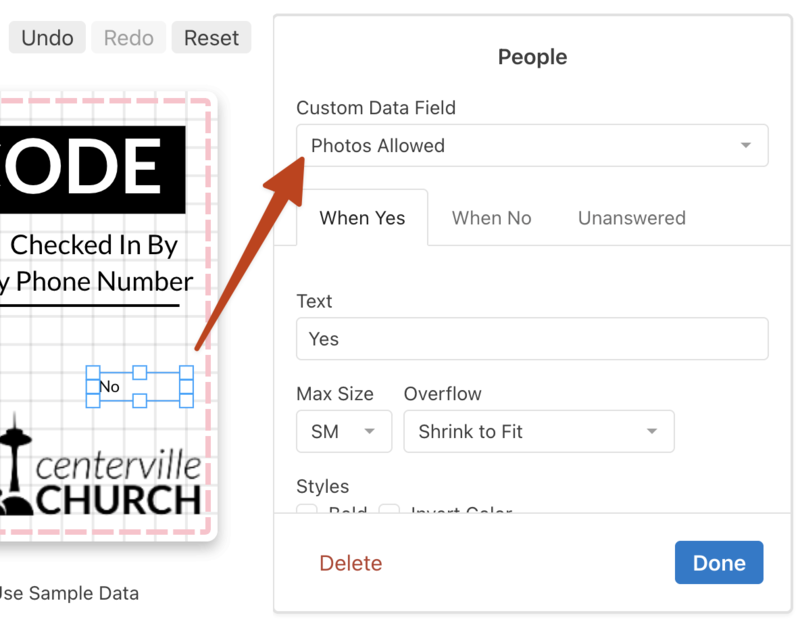Click the Centerville Church logo on label
The height and width of the screenshot is (626, 800).
pos(100,474)
